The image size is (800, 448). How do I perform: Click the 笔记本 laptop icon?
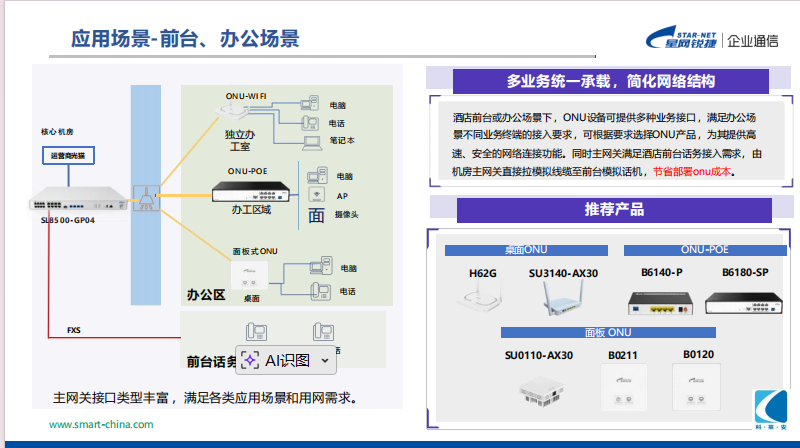311,141
